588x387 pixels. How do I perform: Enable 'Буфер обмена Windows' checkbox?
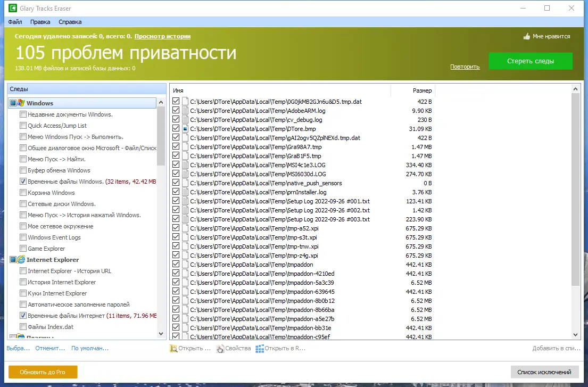pos(23,170)
